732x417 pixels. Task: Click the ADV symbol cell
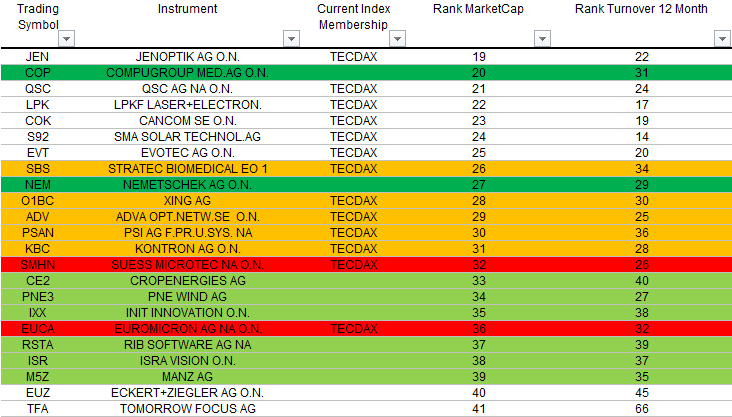tap(37, 217)
